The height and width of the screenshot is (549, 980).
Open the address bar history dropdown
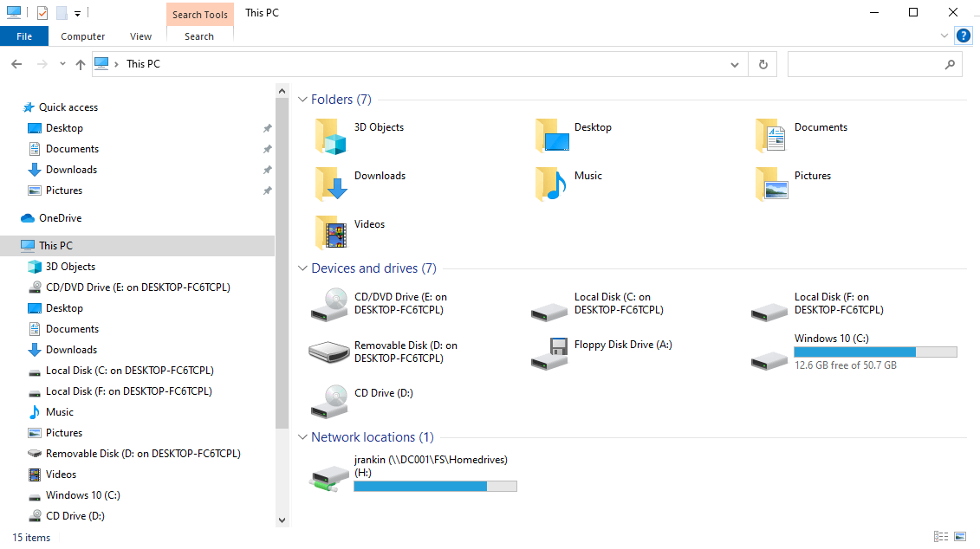pyautogui.click(x=735, y=64)
